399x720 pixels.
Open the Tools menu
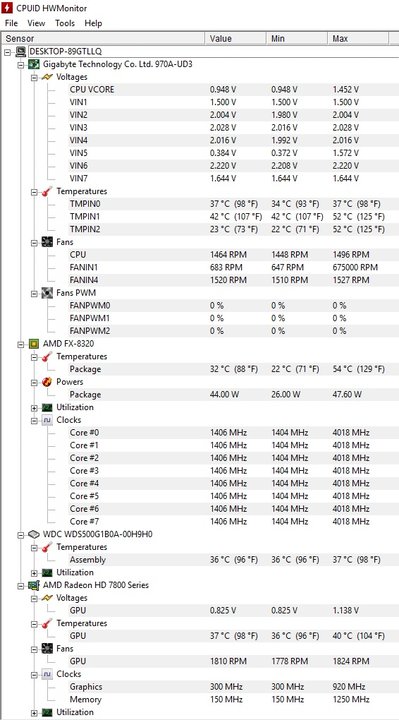[65, 23]
